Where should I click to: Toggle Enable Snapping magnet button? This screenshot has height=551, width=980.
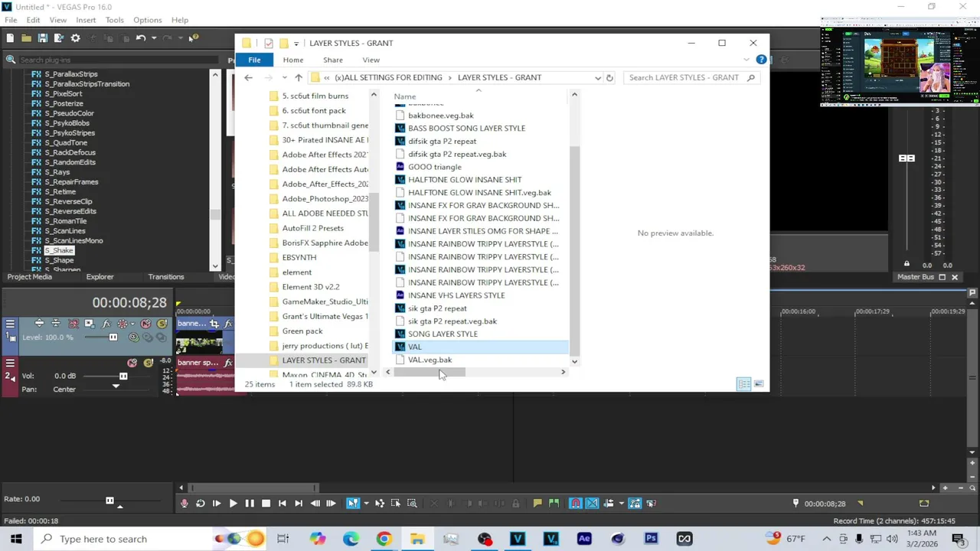tap(576, 503)
